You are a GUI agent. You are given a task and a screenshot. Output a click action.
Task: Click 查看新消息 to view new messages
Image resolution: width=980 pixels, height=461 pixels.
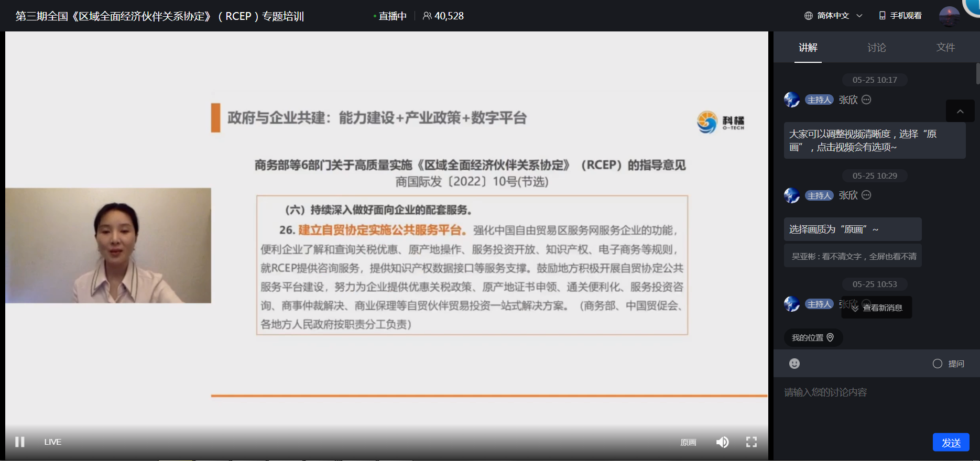point(877,308)
